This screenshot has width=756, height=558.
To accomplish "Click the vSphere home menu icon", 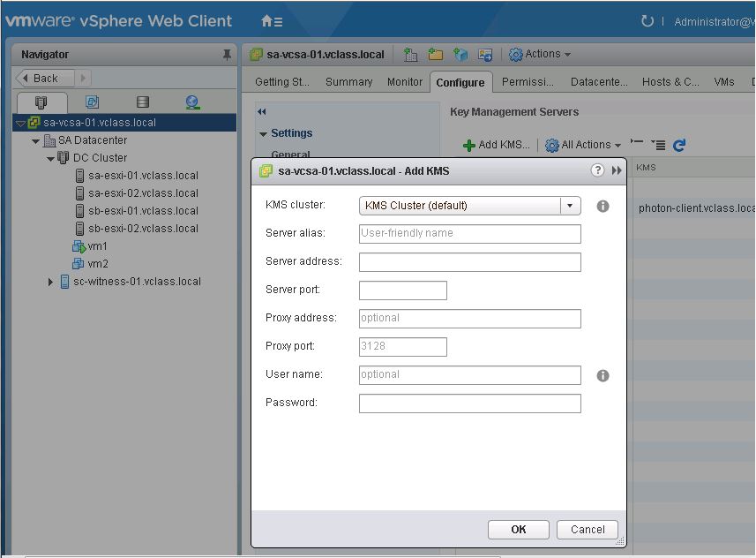I will (x=272, y=21).
